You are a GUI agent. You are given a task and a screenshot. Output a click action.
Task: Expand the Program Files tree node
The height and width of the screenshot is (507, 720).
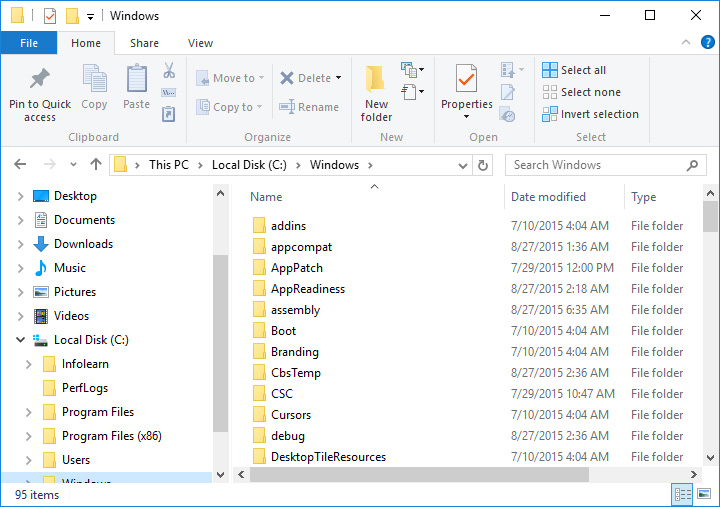coord(28,412)
